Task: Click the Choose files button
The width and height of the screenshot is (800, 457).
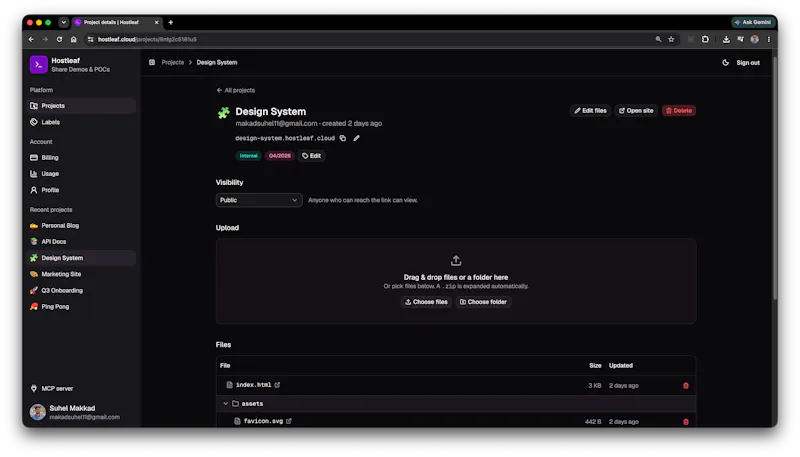Action: click(426, 302)
